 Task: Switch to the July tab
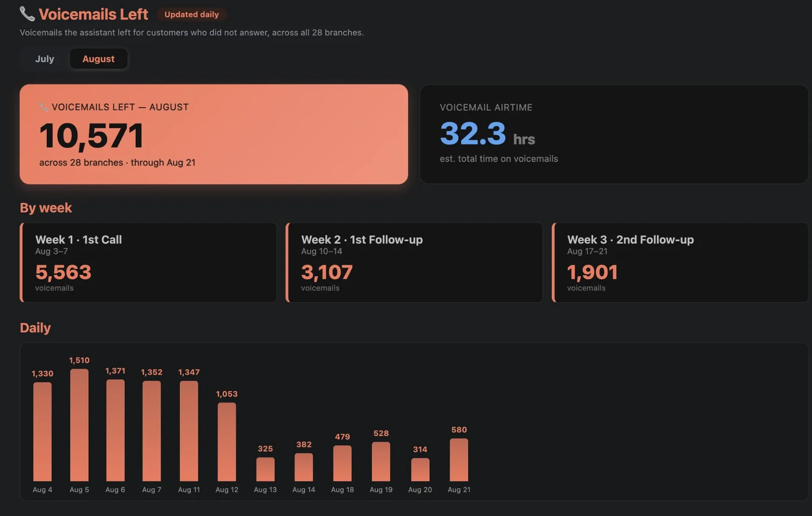coord(44,59)
